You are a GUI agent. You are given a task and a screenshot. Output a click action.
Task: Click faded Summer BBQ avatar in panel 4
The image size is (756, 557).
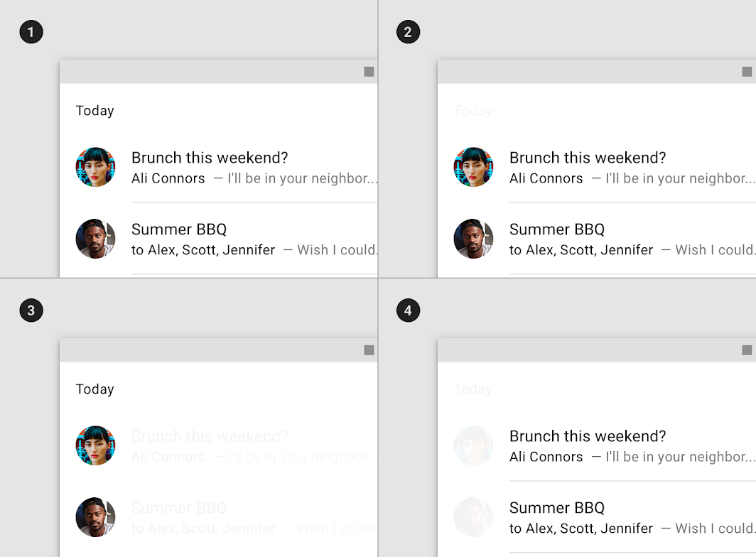pyautogui.click(x=473, y=517)
